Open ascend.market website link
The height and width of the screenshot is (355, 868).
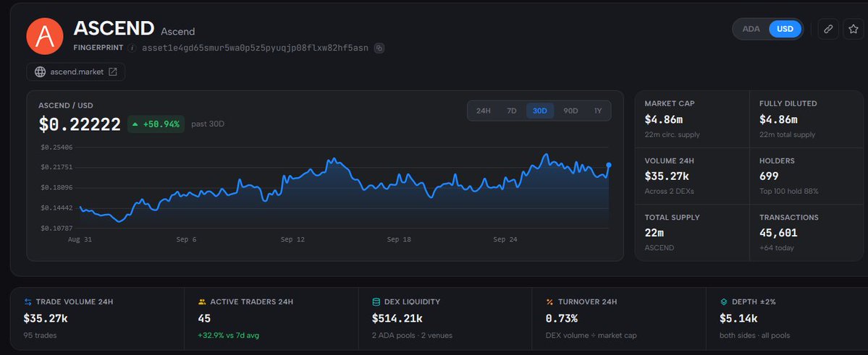pyautogui.click(x=76, y=72)
